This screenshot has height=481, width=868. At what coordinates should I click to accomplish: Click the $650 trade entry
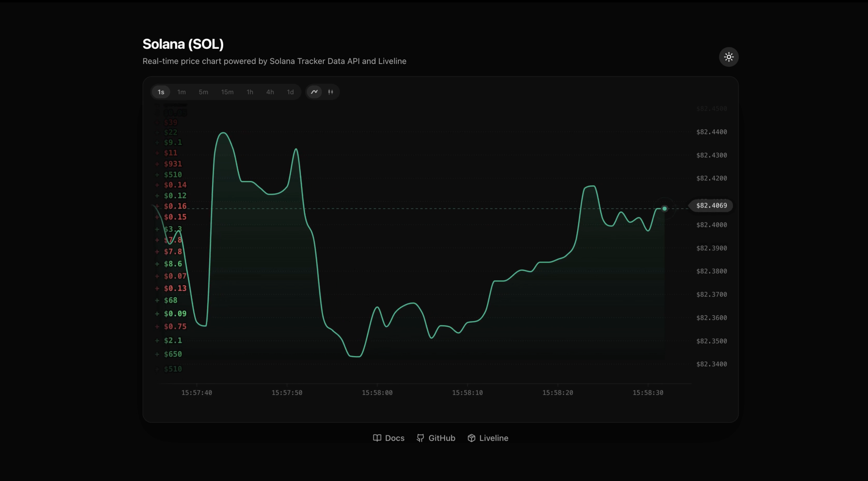173,354
